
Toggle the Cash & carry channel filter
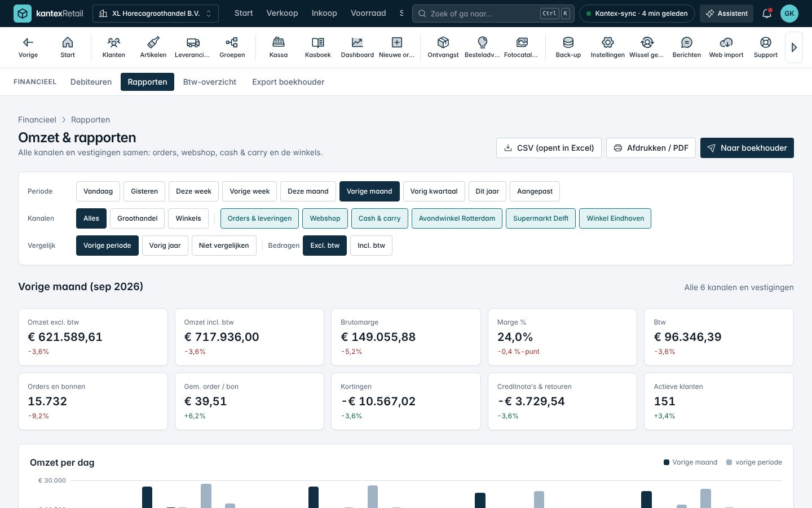(379, 218)
